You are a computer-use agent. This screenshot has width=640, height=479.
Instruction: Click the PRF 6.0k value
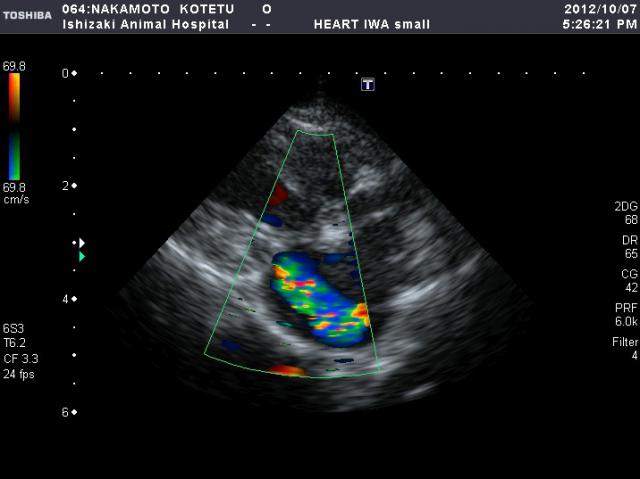click(x=627, y=315)
